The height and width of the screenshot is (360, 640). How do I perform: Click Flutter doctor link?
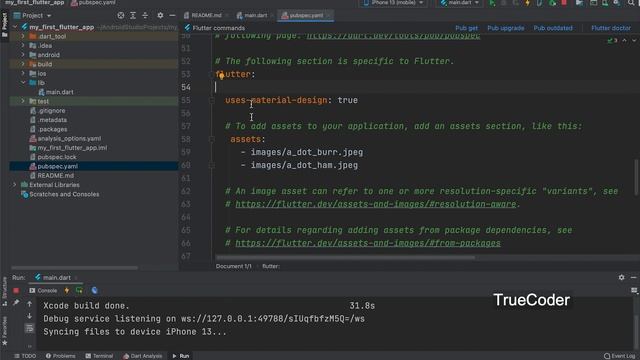[611, 28]
